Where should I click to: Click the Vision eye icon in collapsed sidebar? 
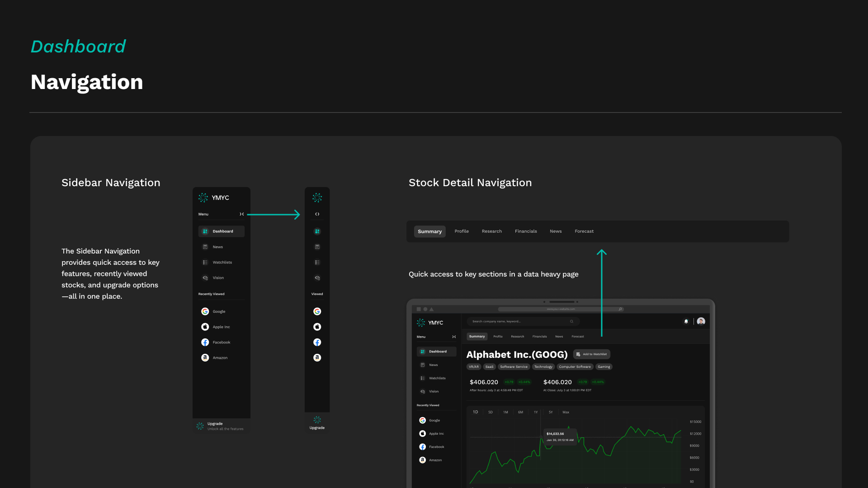[317, 278]
